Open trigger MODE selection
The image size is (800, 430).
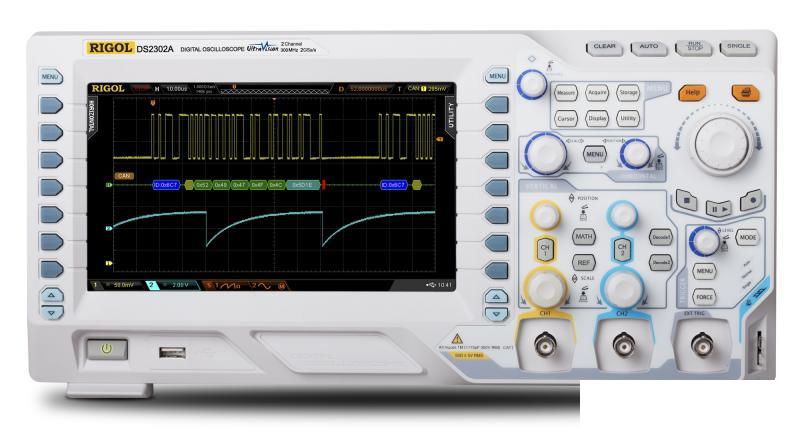click(747, 238)
